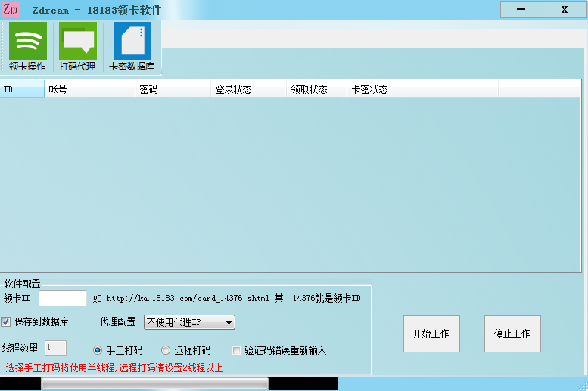Click the bottom progress bar
Image resolution: width=588 pixels, height=391 pixels.
155,383
